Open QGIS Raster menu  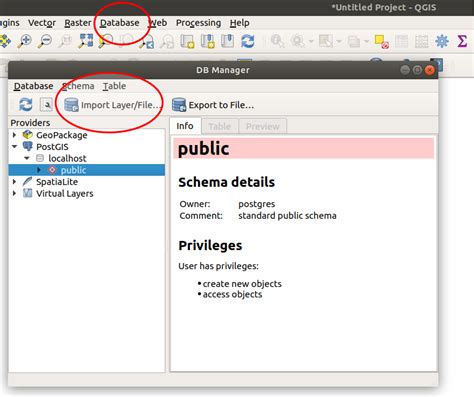78,23
